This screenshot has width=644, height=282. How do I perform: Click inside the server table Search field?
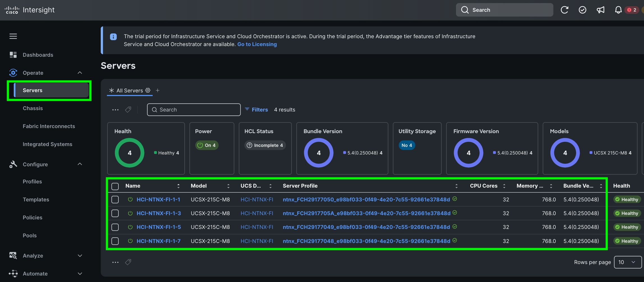click(x=194, y=110)
